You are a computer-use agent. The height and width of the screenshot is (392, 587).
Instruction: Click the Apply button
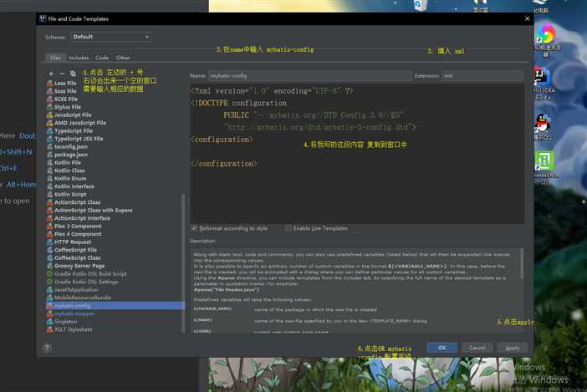point(513,348)
